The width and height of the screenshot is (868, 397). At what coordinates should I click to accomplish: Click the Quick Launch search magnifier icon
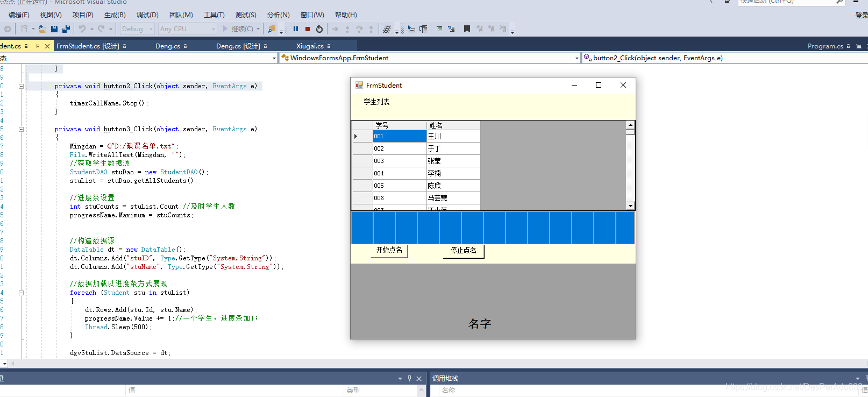click(x=839, y=2)
